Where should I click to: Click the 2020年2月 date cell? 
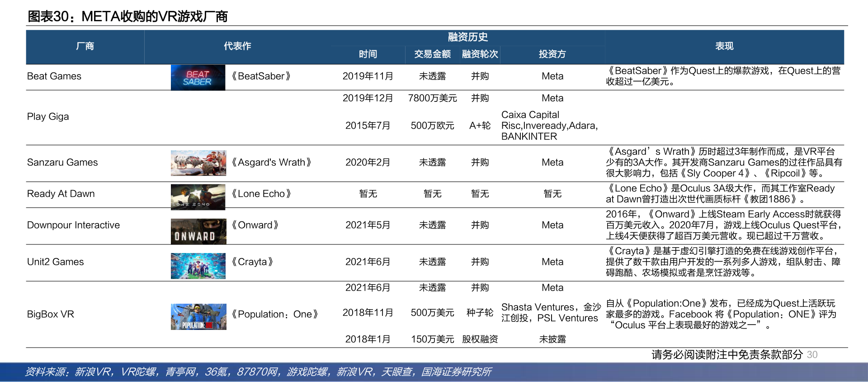click(x=368, y=162)
